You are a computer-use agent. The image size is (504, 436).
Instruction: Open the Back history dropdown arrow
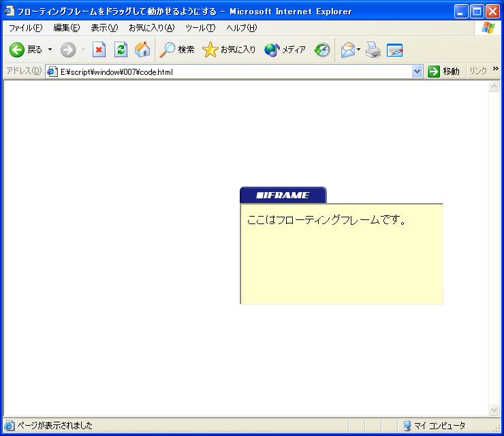[x=50, y=50]
